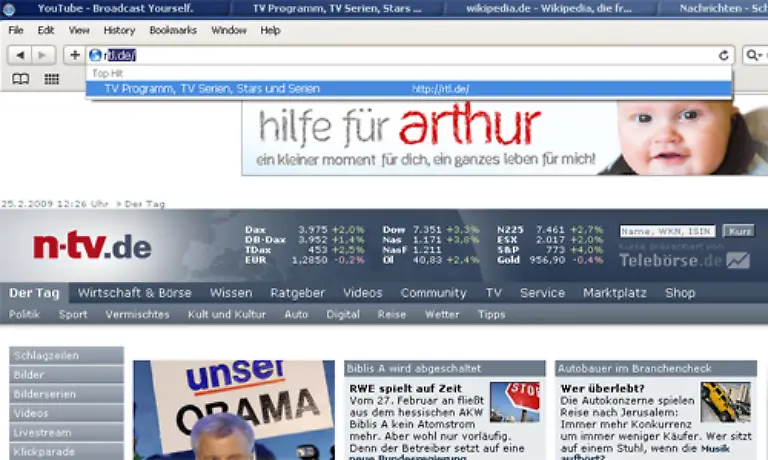The width and height of the screenshot is (768, 460).
Task: Open the Vermischtes subsection
Action: click(138, 315)
